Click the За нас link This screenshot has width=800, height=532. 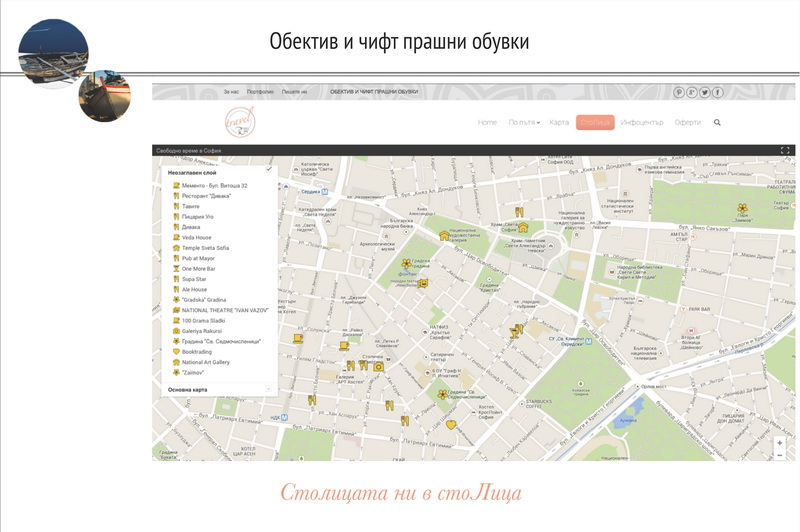[231, 92]
